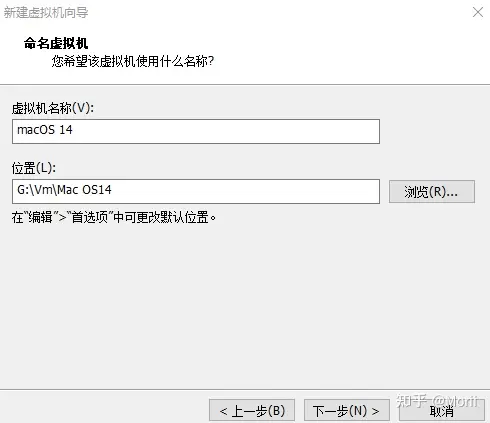490x423 pixels.
Task: Open the 浏览(R)... folder browser
Action: coord(432,192)
